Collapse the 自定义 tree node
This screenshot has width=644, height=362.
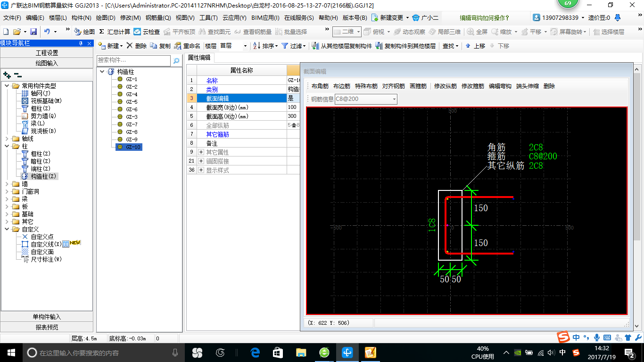pos(7,229)
